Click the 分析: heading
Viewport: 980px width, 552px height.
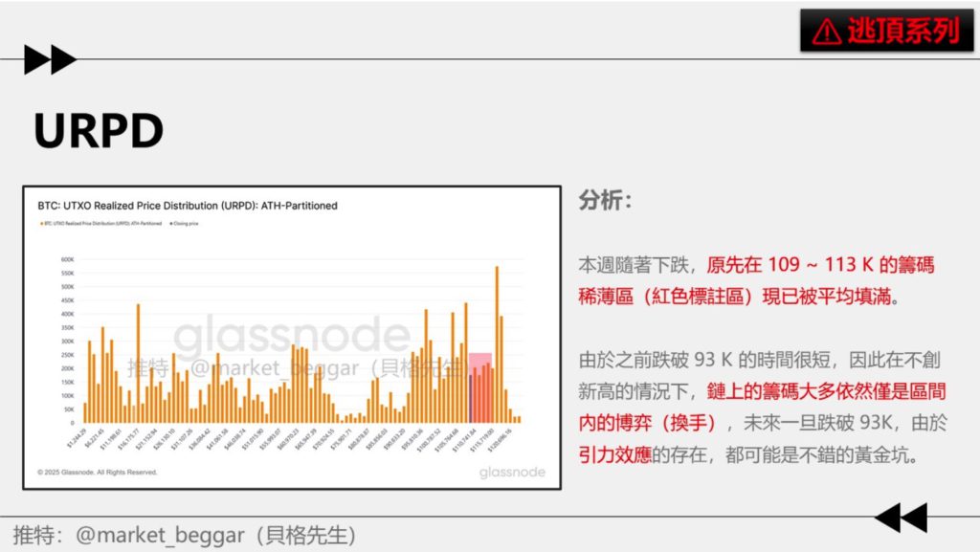click(605, 201)
